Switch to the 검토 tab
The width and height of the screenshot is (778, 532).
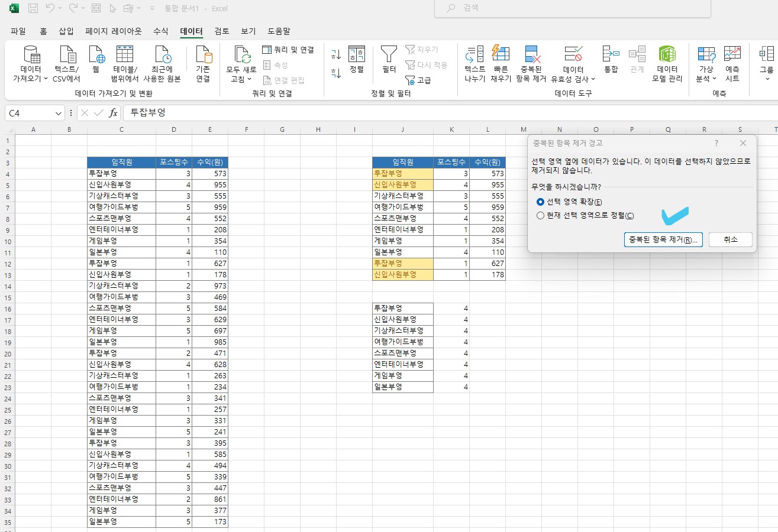pyautogui.click(x=222, y=31)
